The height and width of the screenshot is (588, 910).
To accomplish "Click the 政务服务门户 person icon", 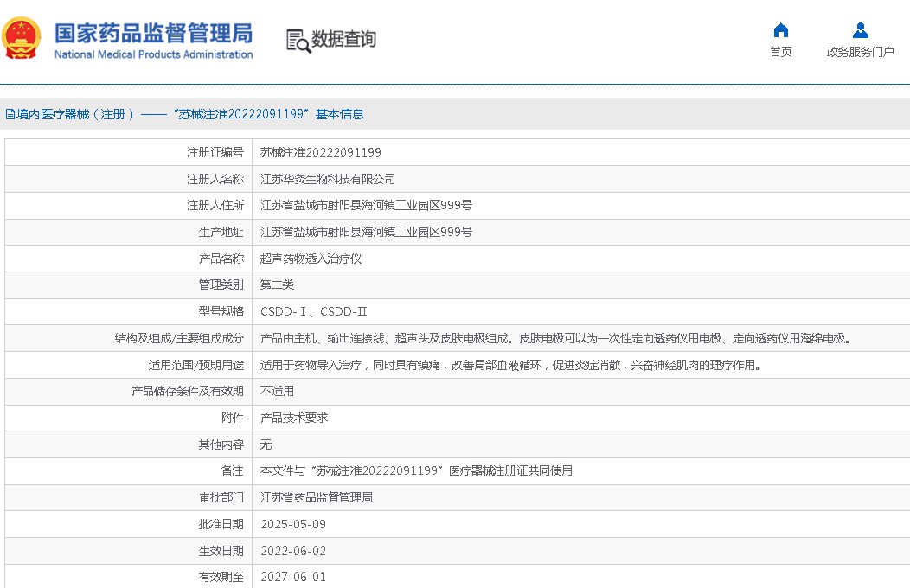I will pos(860,31).
